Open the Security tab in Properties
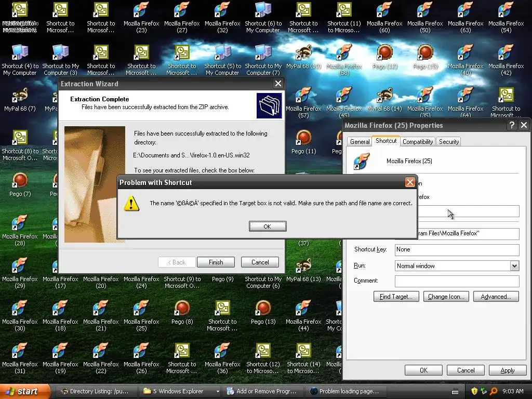This screenshot has height=399, width=532. [448, 141]
